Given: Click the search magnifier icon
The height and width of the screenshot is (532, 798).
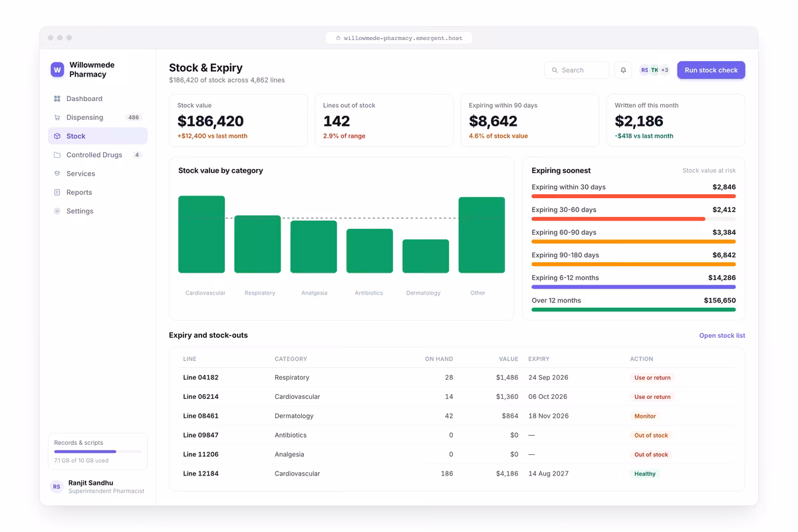Looking at the screenshot, I should coord(555,70).
